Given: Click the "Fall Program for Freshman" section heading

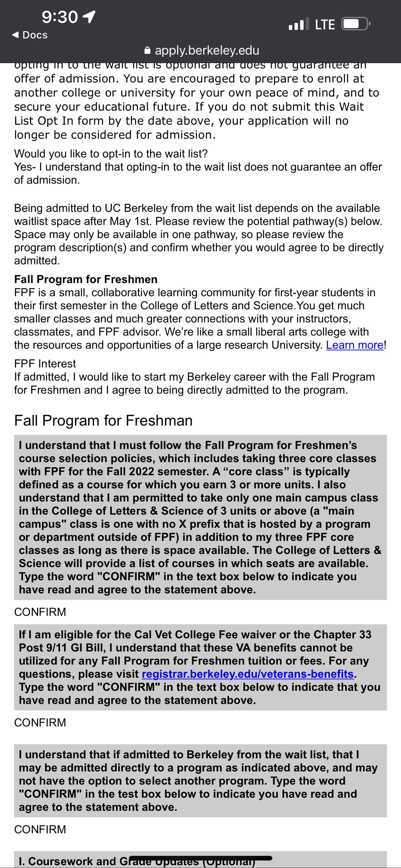Looking at the screenshot, I should click(x=103, y=420).
